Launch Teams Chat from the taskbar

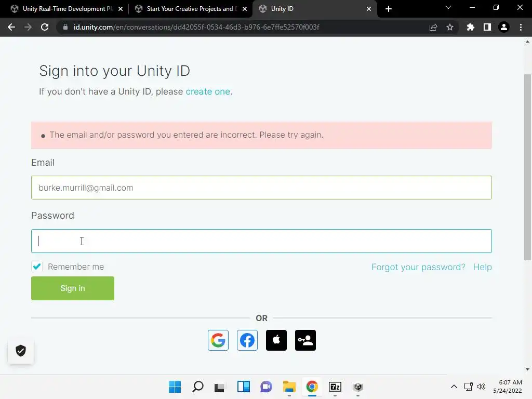pyautogui.click(x=266, y=387)
